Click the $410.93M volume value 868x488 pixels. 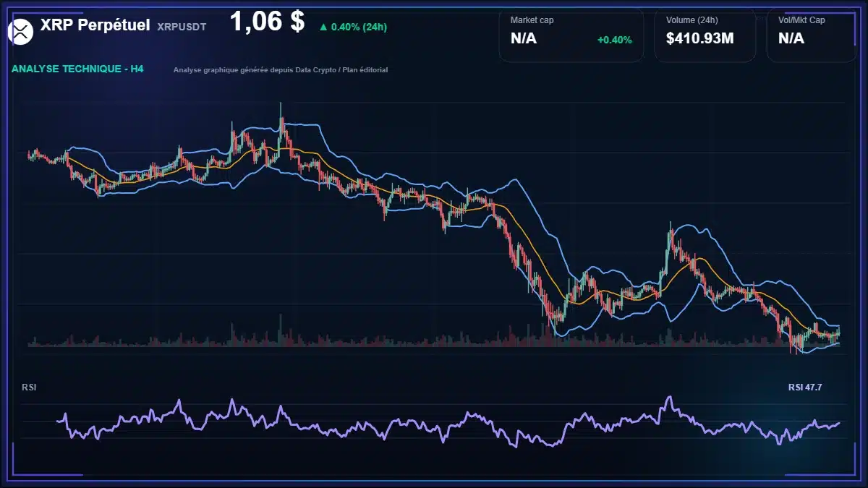click(x=700, y=39)
